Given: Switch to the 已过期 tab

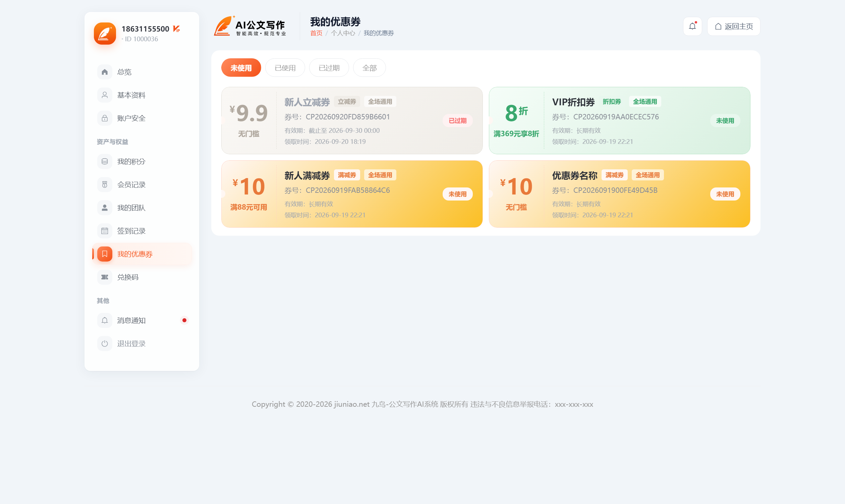Looking at the screenshot, I should point(329,68).
